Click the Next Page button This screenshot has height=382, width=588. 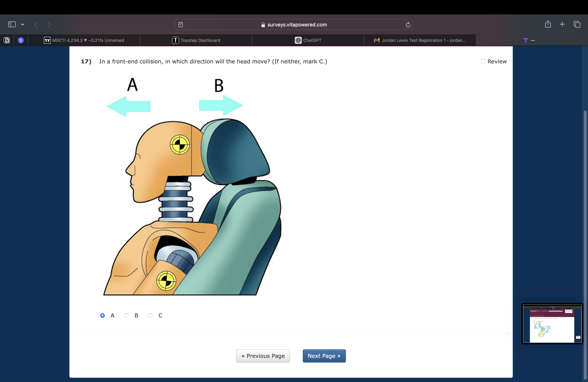click(324, 356)
